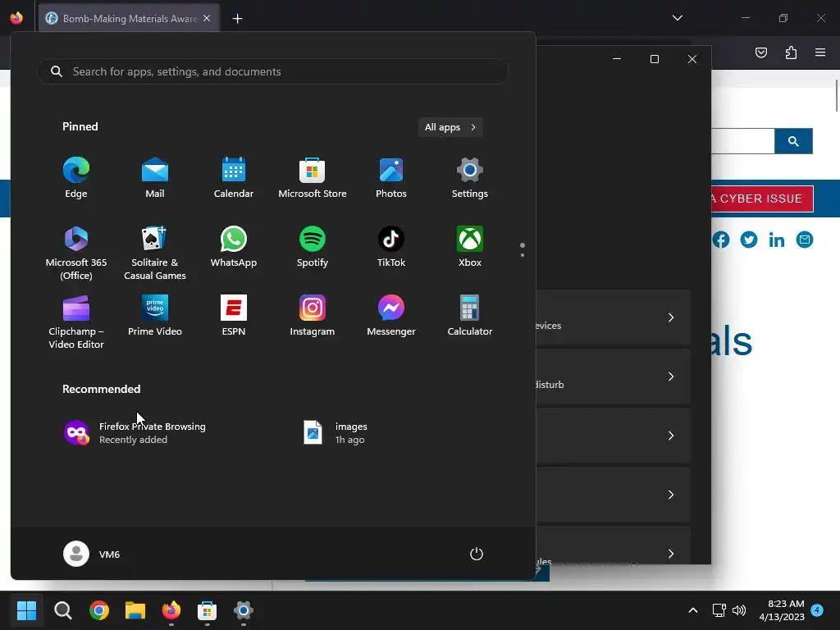Open TikTok app

click(391, 247)
